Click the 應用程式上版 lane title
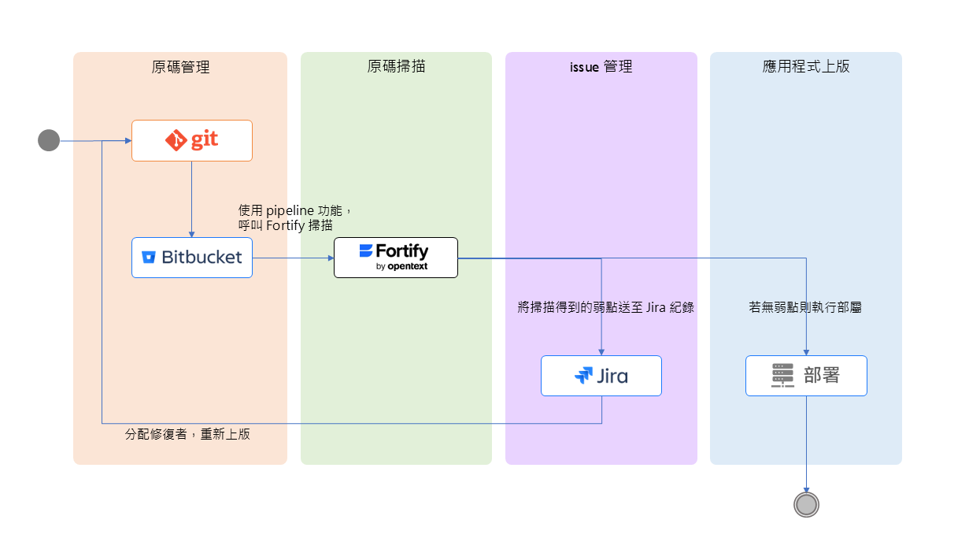This screenshot has height=542, width=980. [806, 67]
